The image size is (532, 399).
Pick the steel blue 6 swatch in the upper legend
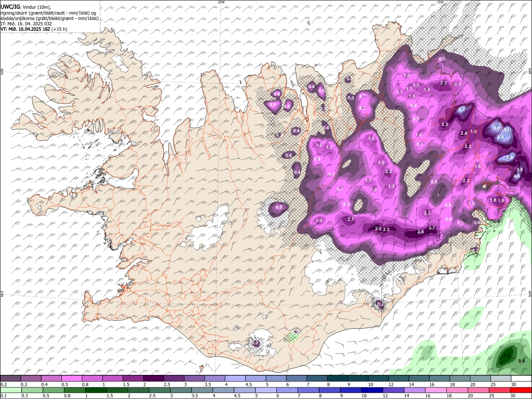[296, 379]
